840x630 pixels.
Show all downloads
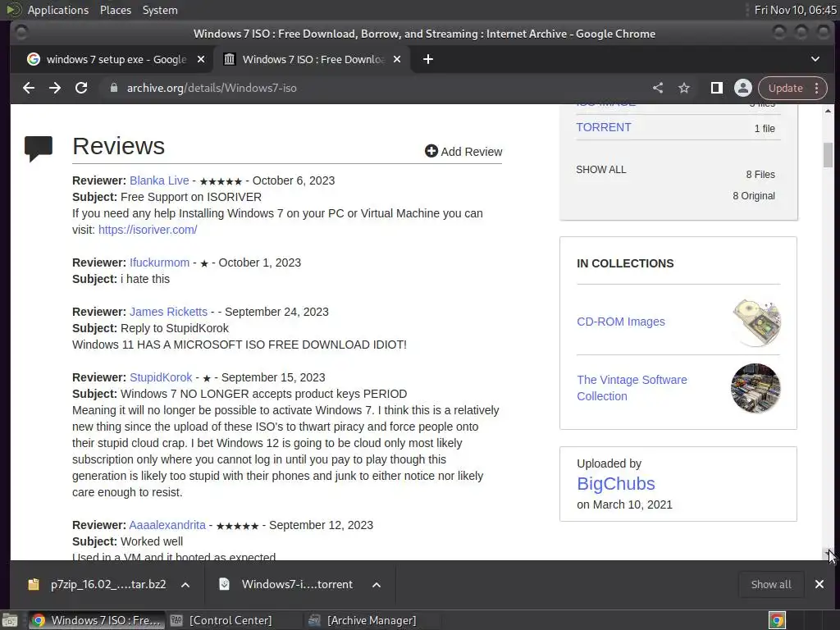pos(771,584)
